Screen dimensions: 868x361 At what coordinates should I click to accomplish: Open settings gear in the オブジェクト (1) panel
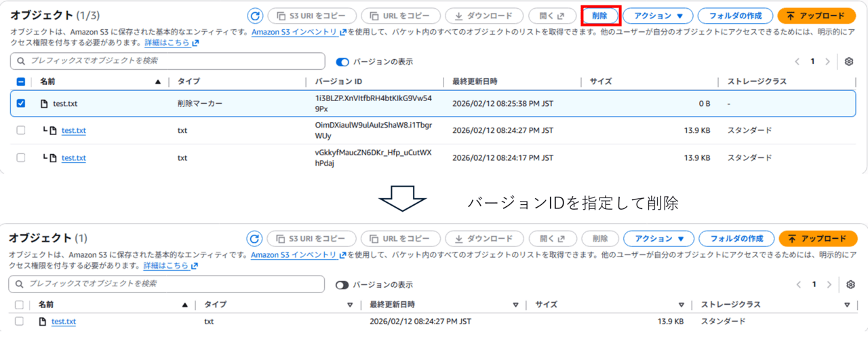[x=850, y=285]
